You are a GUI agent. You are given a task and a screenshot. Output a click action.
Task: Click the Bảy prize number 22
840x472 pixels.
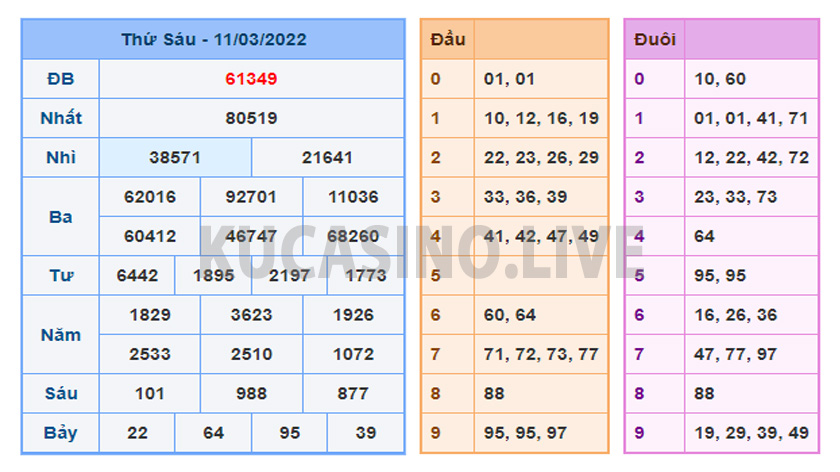click(137, 433)
